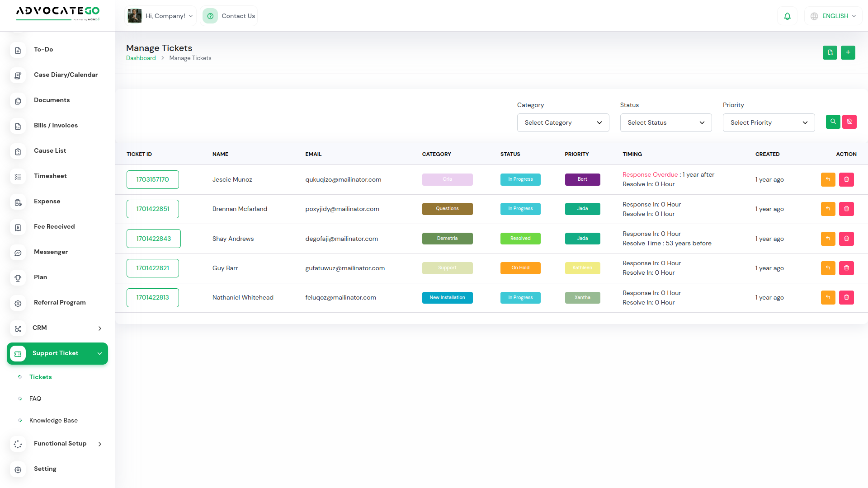
Task: Click the Resolved status badge
Action: click(x=520, y=239)
